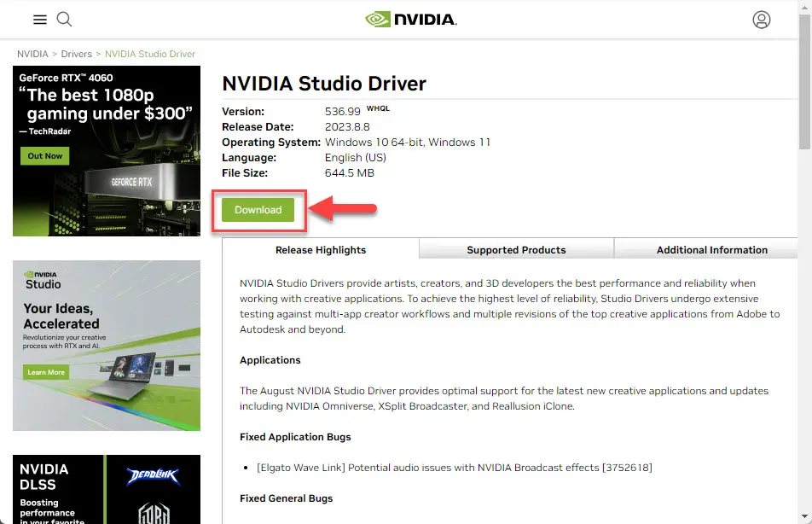Image resolution: width=812 pixels, height=524 pixels.
Task: Click the English (US) language value
Action: (x=355, y=158)
